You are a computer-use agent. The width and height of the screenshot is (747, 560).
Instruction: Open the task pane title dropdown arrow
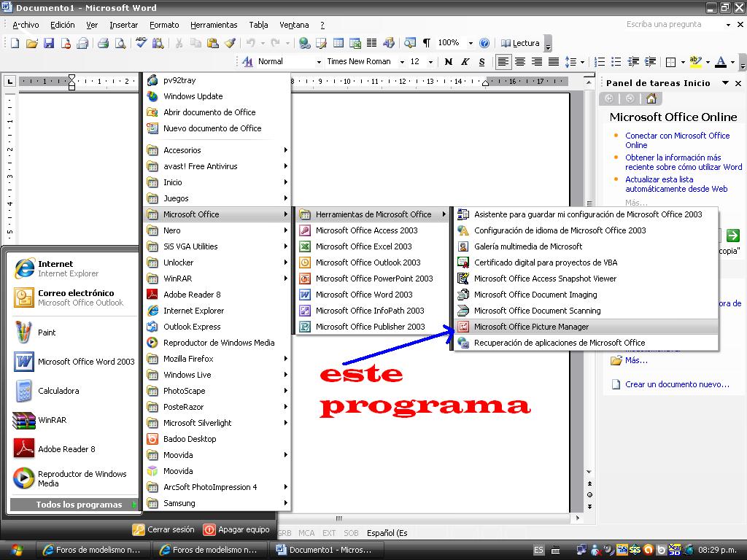tap(725, 83)
